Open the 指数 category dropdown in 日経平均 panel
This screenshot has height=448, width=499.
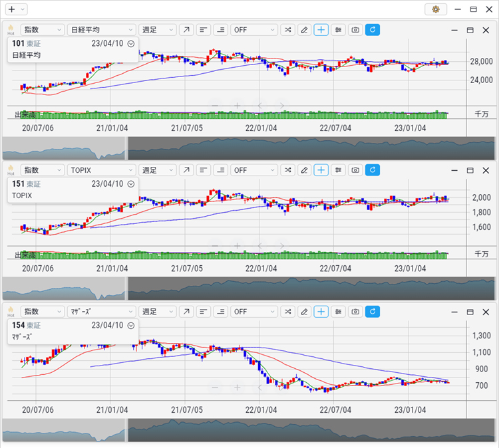[43, 30]
